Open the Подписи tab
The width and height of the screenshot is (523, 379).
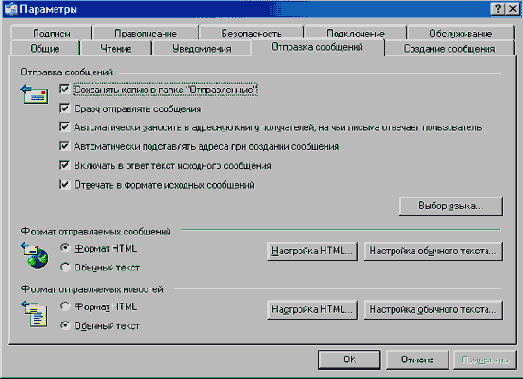[x=51, y=33]
